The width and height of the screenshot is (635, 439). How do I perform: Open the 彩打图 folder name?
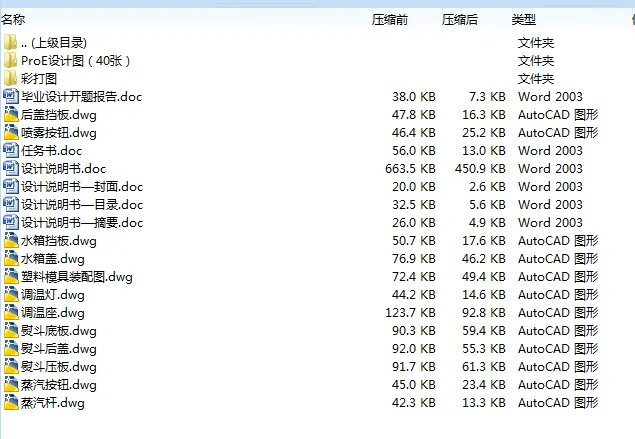[39, 79]
